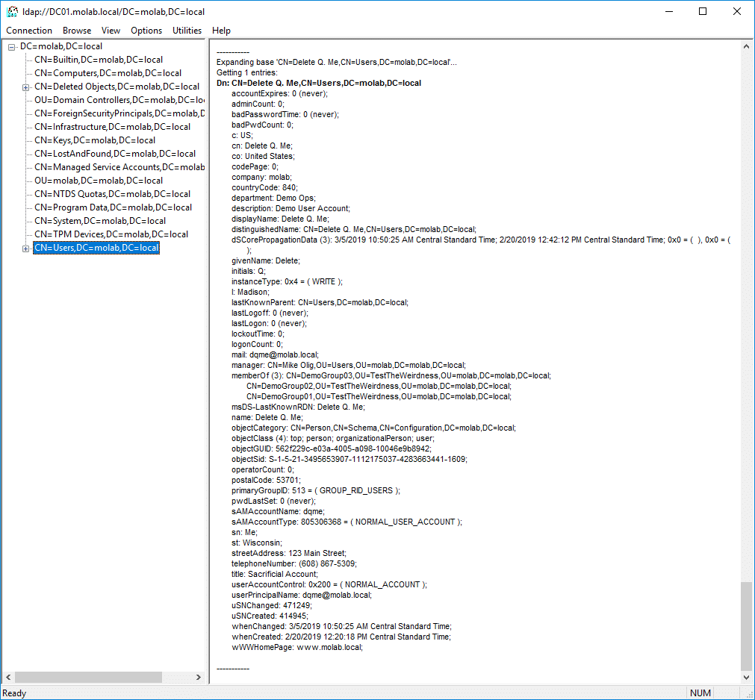Select CN=LostAndFound tree item
This screenshot has width=755, height=700.
click(115, 154)
